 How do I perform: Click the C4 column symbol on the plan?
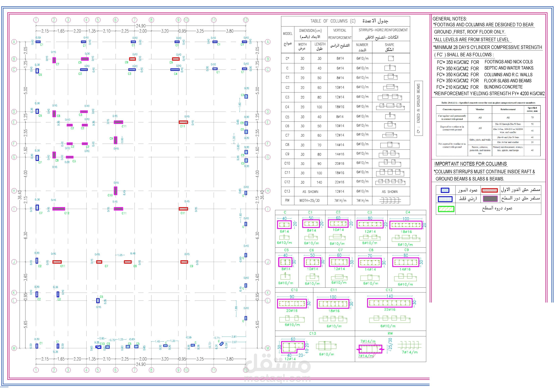pos(175,70)
